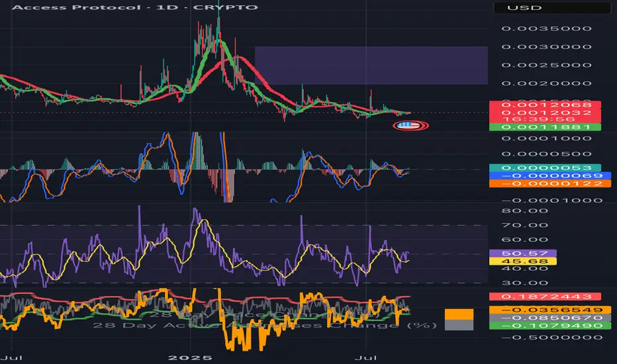The height and width of the screenshot is (364, 617).
Task: Click the US flag economic event icon
Action: (410, 126)
